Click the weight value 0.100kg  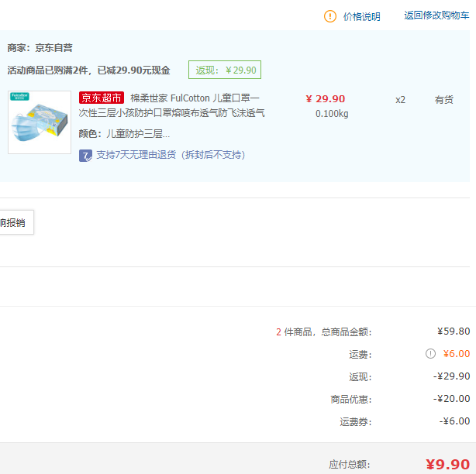tap(332, 114)
